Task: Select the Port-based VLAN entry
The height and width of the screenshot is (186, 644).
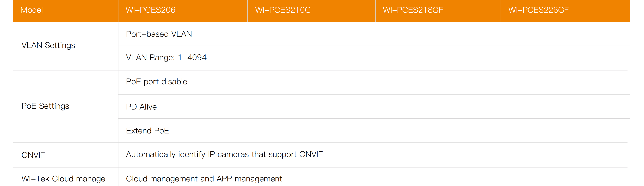Action: coord(159,34)
